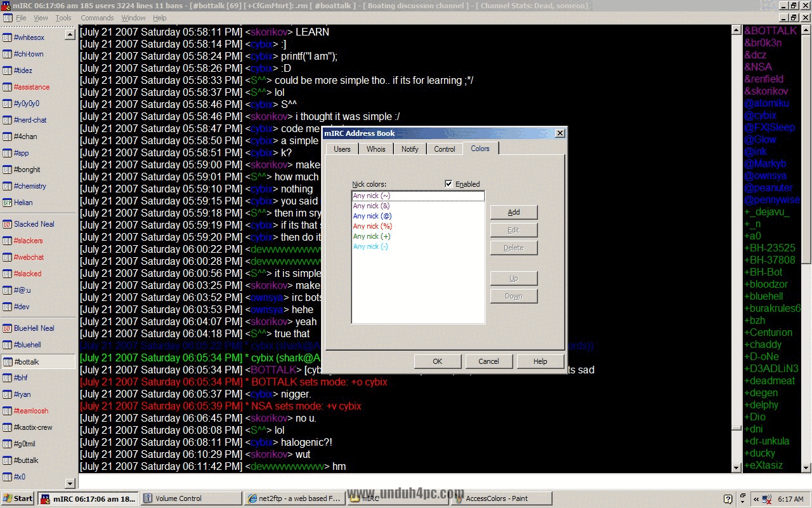
Task: Open the #webchat channel
Action: point(38,257)
